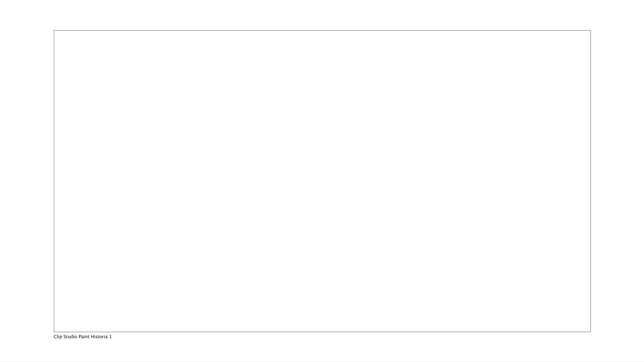Click the word "Studio" in the caption
Image resolution: width=644 pixels, height=362 pixels.
coord(70,337)
